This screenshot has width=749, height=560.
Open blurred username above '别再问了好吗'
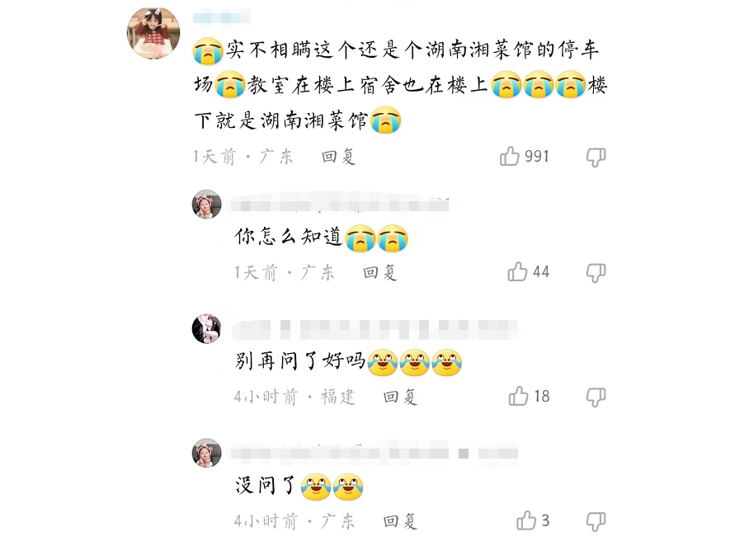coord(375,329)
